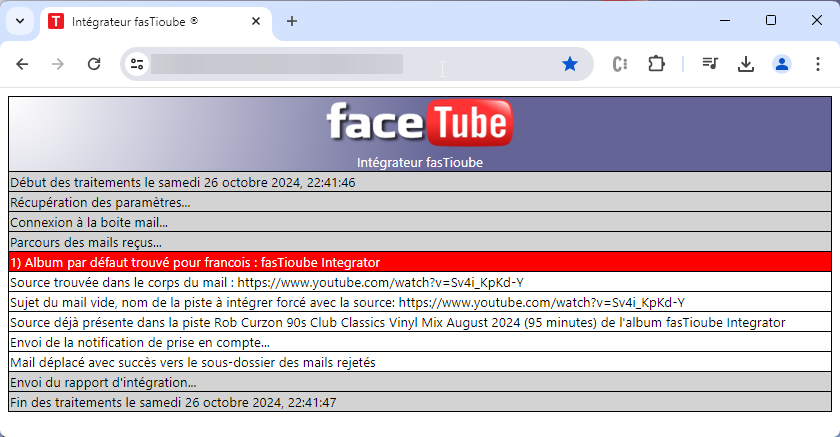This screenshot has height=437, width=840.
Task: Reload the current page
Action: click(94, 64)
